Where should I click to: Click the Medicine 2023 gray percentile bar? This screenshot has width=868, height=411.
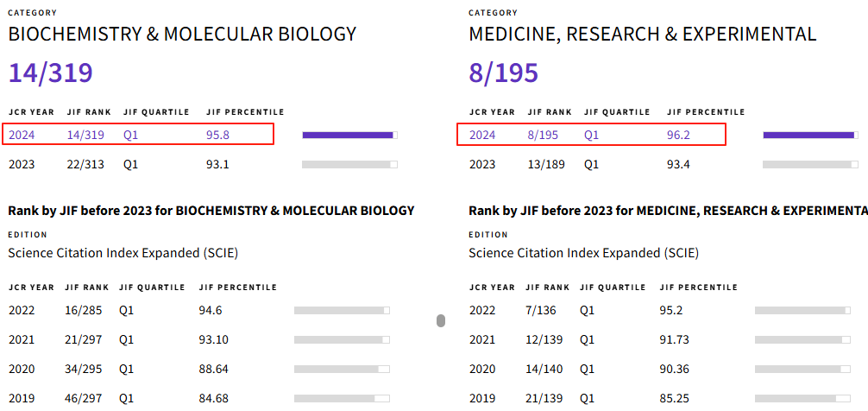[810, 164]
